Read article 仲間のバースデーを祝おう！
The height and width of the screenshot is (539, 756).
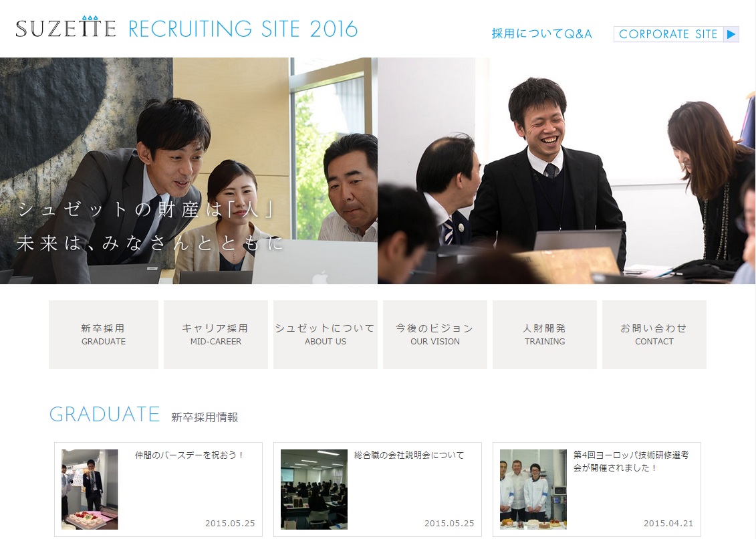click(190, 455)
